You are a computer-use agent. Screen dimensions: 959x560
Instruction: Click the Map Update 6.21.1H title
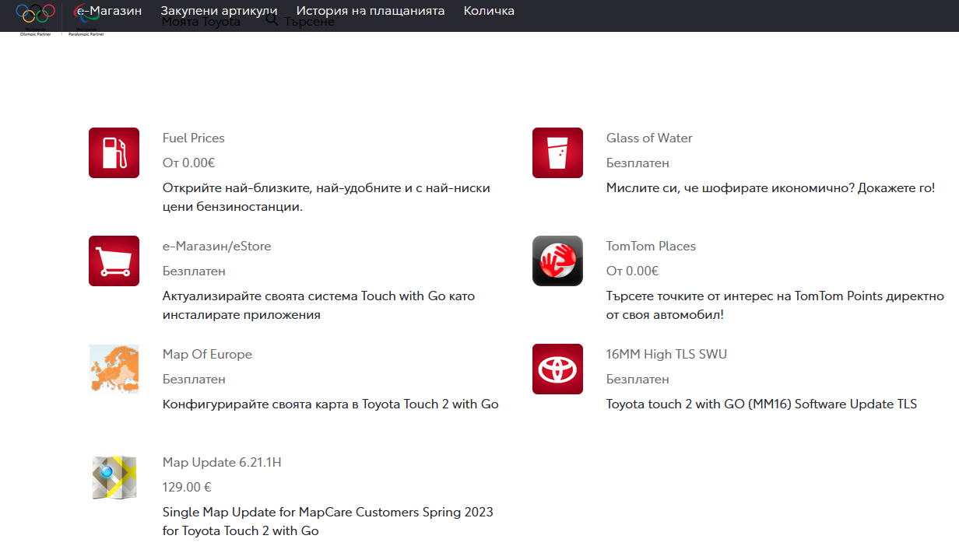[x=222, y=462]
